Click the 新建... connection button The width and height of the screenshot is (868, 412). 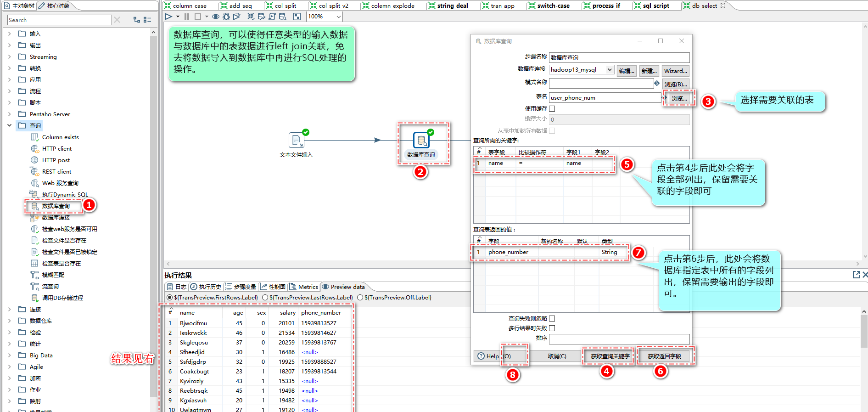tap(649, 71)
